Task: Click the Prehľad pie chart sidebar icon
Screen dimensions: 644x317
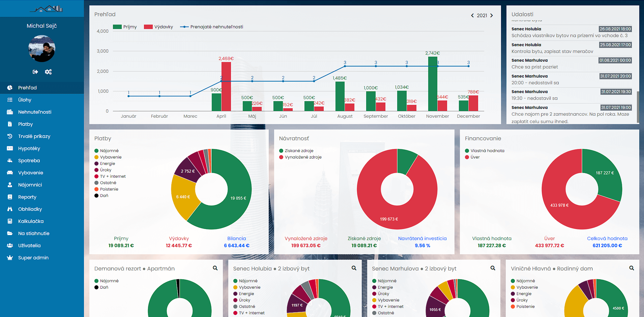Action: [x=10, y=88]
